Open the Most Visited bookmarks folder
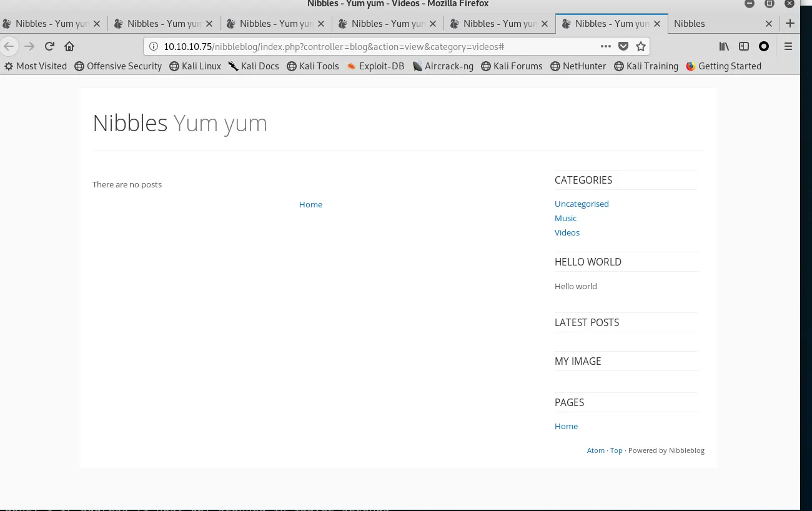Image resolution: width=812 pixels, height=511 pixels. [x=36, y=66]
